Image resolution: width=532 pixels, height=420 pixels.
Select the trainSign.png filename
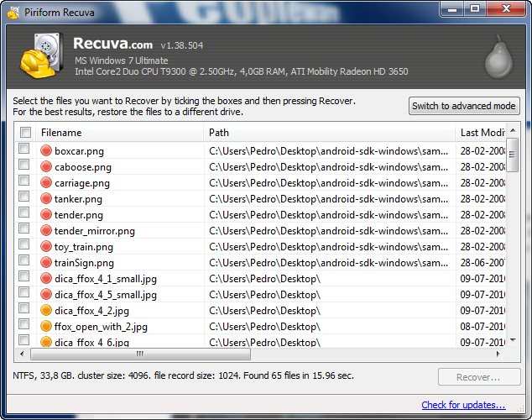84,263
